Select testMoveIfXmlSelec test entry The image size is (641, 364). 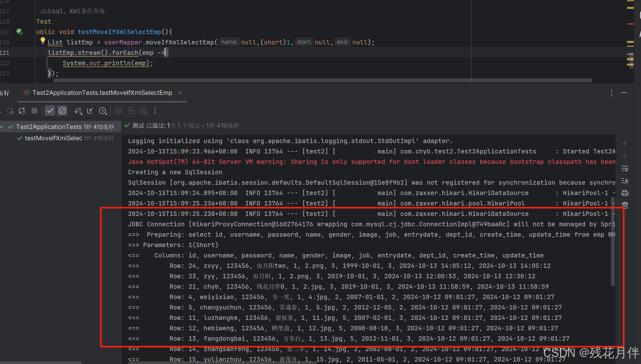click(x=53, y=138)
